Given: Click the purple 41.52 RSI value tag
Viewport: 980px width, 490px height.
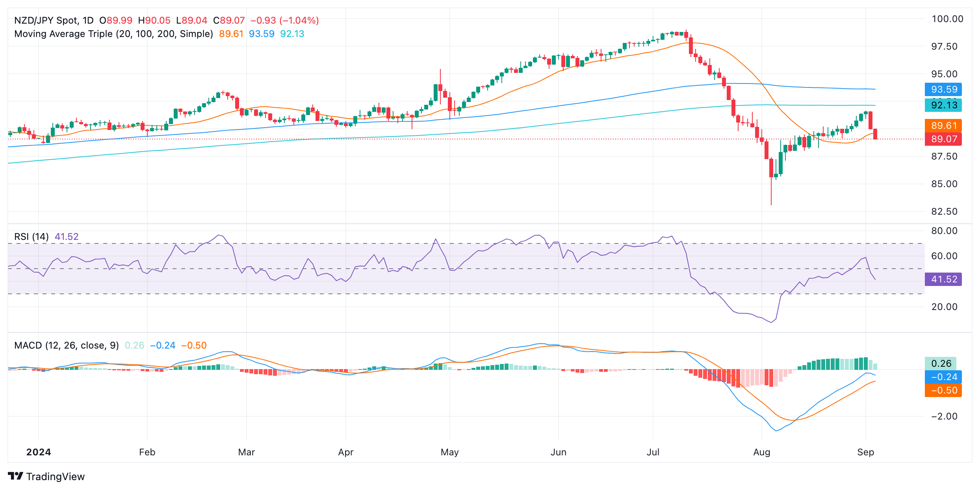Looking at the screenshot, I should (x=943, y=279).
